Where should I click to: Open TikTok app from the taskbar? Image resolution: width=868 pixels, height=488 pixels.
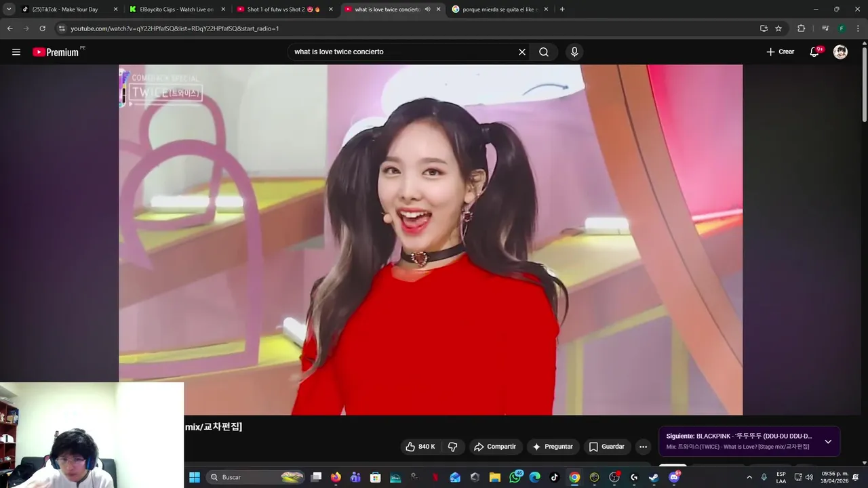pos(554,477)
